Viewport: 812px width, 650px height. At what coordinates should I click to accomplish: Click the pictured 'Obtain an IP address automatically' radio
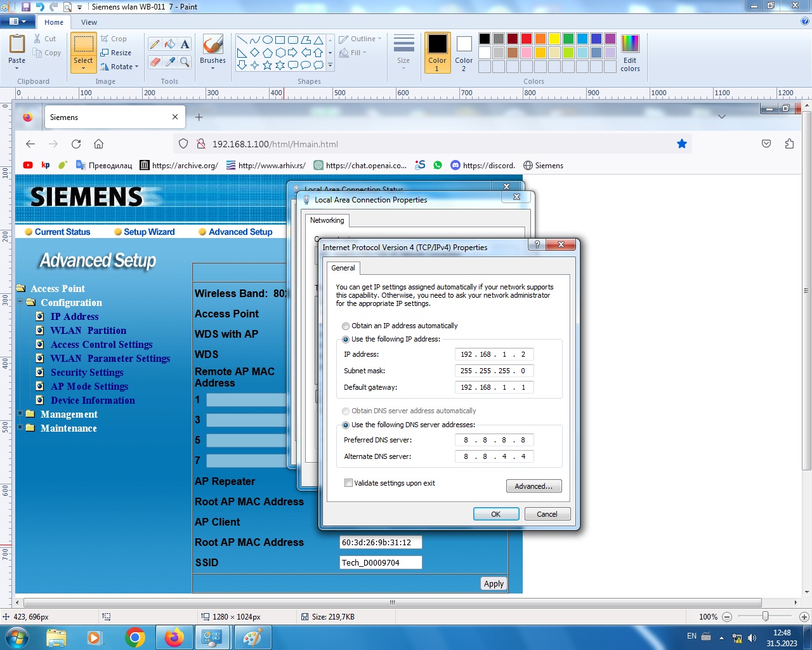point(346,326)
